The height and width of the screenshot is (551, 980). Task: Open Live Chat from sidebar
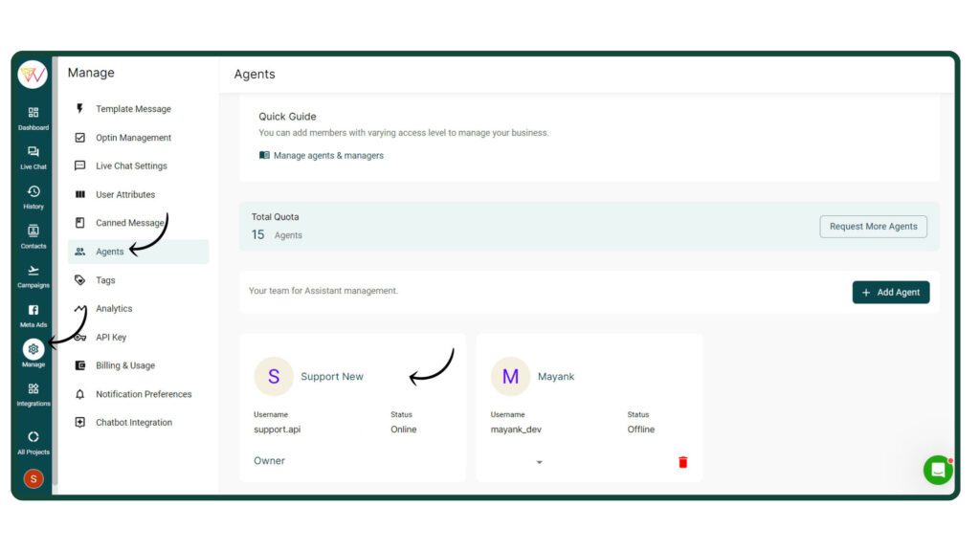pyautogui.click(x=33, y=157)
